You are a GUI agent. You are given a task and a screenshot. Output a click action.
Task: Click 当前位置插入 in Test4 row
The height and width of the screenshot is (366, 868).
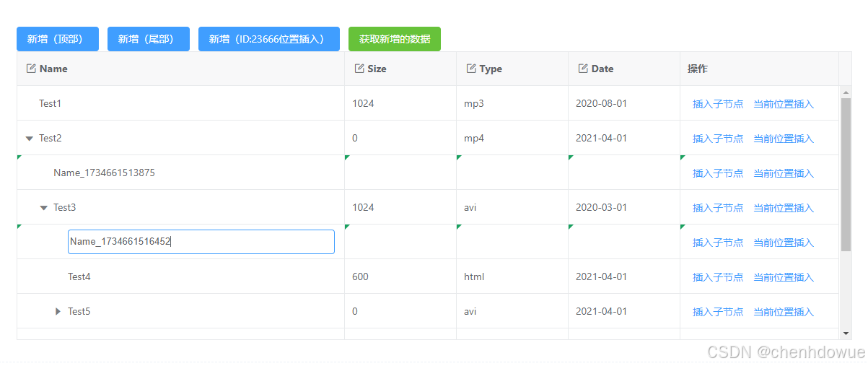click(784, 277)
